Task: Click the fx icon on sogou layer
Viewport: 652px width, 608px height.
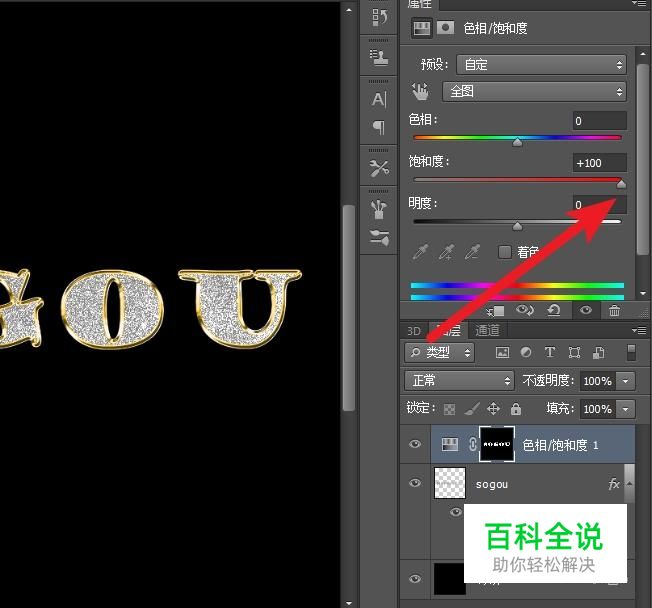Action: click(614, 484)
